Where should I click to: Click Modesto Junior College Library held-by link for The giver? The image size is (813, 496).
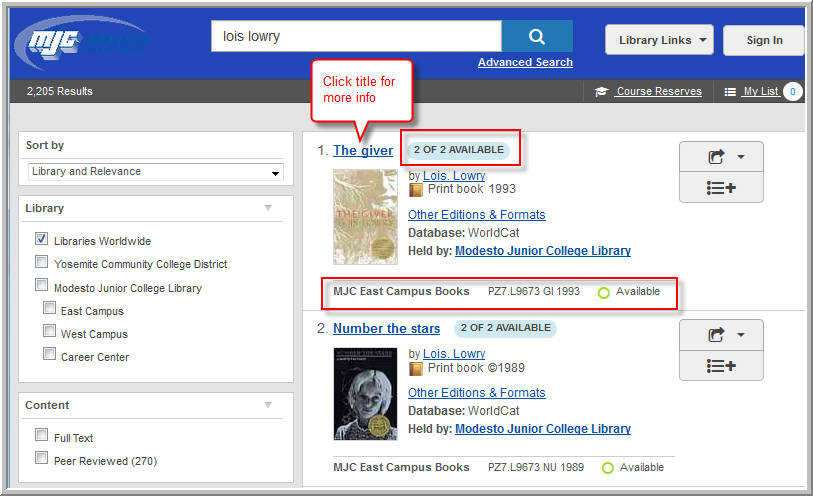pyautogui.click(x=543, y=251)
